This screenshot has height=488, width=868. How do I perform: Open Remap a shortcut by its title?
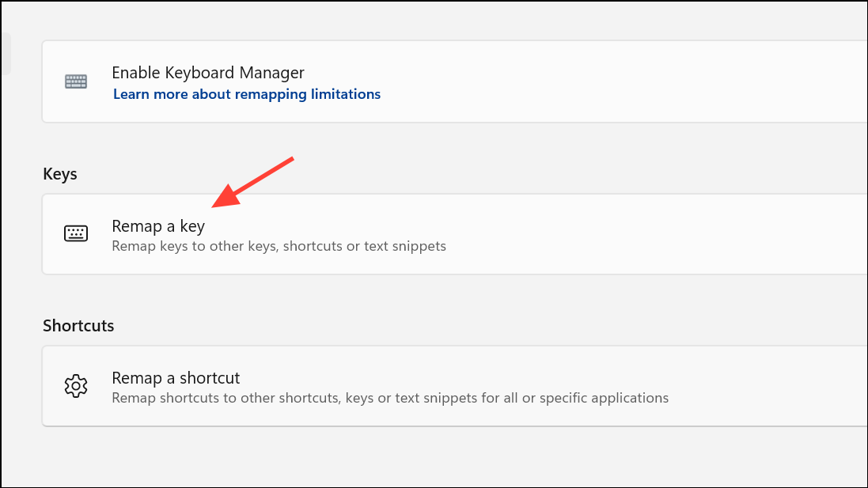tap(176, 378)
